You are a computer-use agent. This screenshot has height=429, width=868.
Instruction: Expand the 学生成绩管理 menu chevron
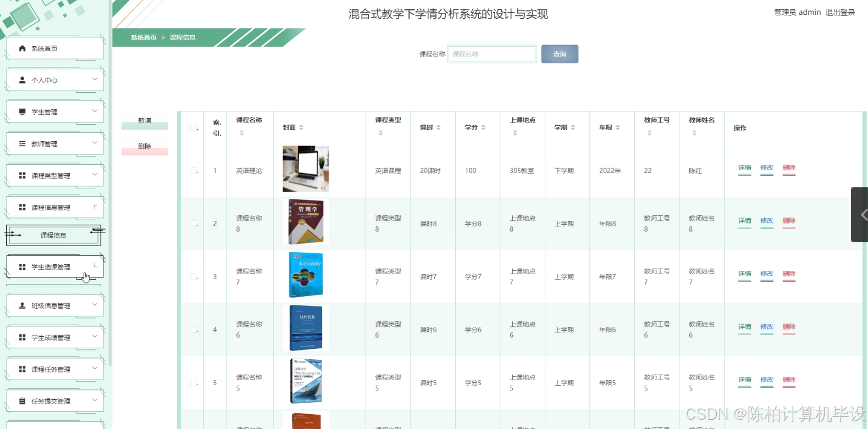tap(95, 337)
